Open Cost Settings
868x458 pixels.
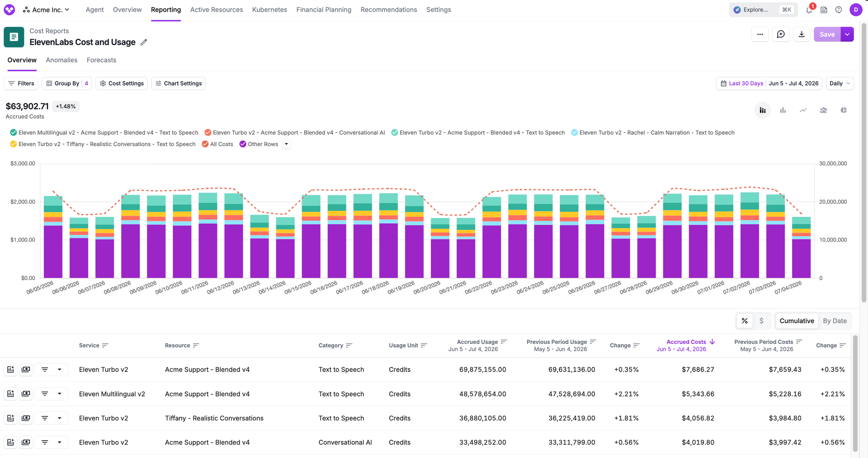point(122,83)
